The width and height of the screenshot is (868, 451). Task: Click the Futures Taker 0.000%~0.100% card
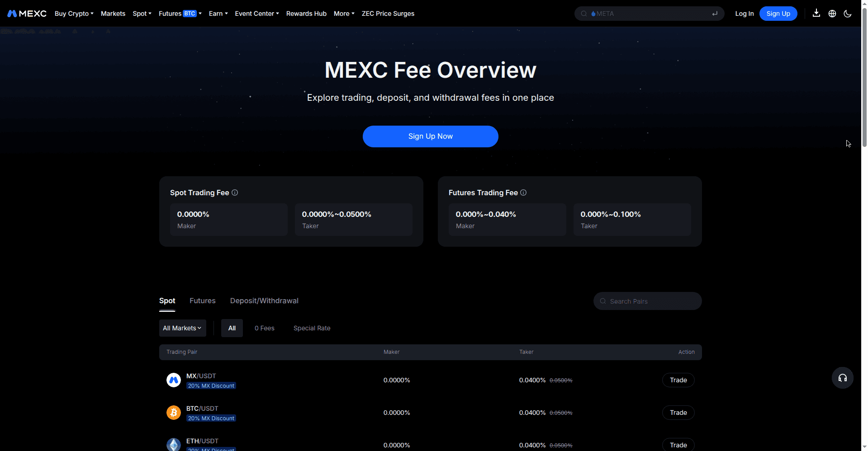[632, 220]
